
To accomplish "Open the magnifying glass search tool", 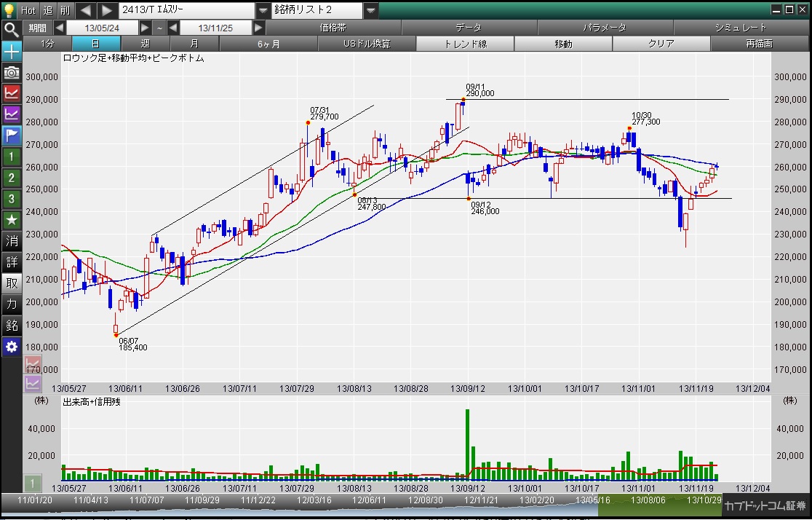I will click(11, 30).
